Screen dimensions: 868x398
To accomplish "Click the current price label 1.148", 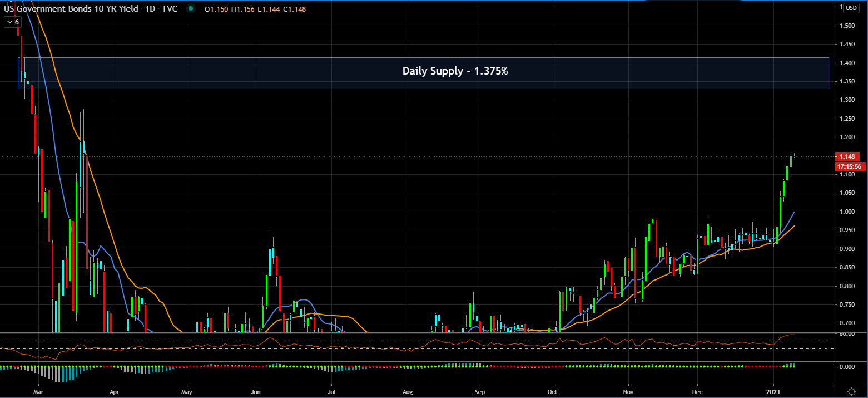I will pos(847,156).
